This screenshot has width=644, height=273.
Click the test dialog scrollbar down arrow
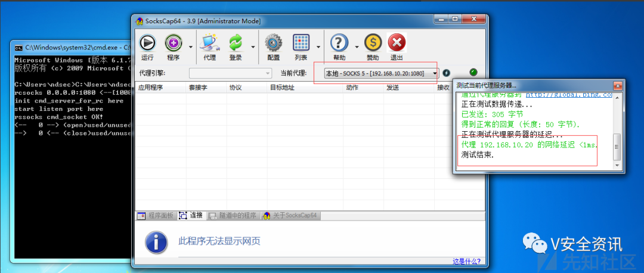pos(617,165)
